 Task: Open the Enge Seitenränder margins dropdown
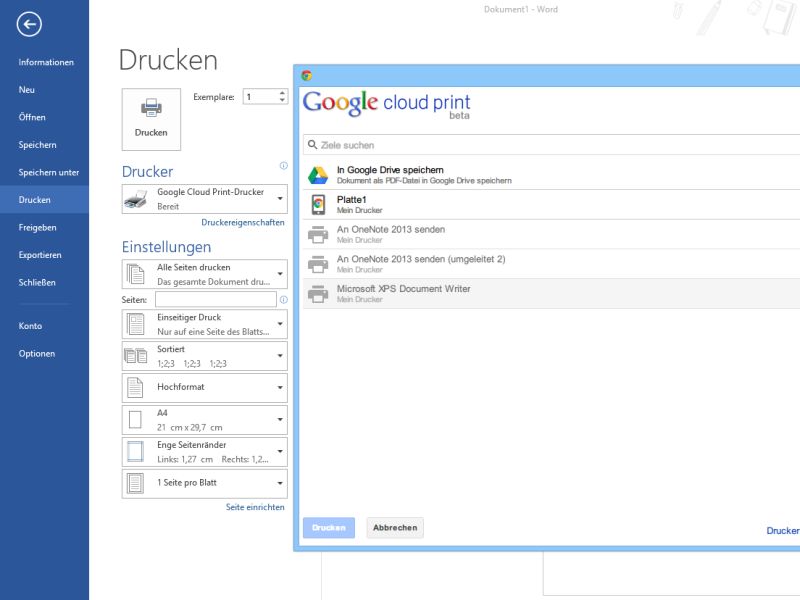point(280,452)
